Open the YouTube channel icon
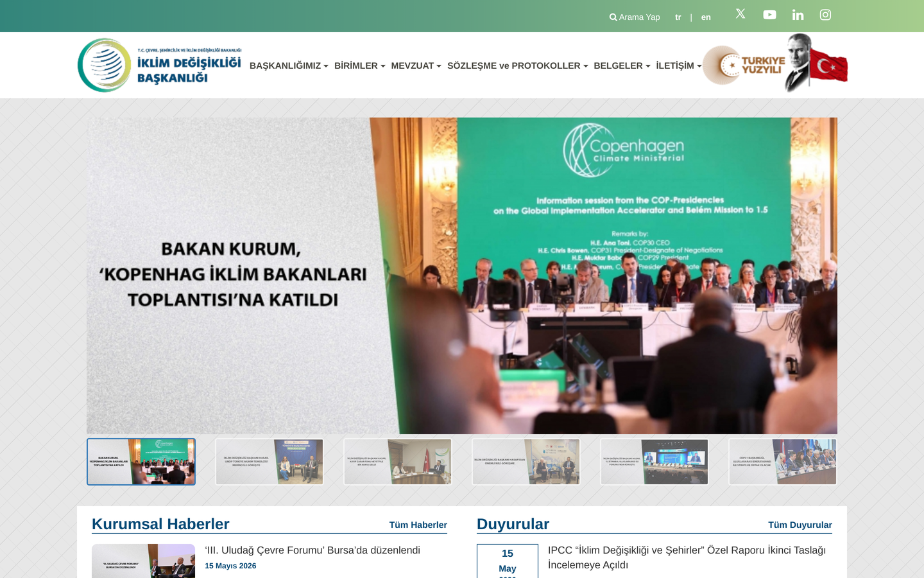 (x=769, y=15)
